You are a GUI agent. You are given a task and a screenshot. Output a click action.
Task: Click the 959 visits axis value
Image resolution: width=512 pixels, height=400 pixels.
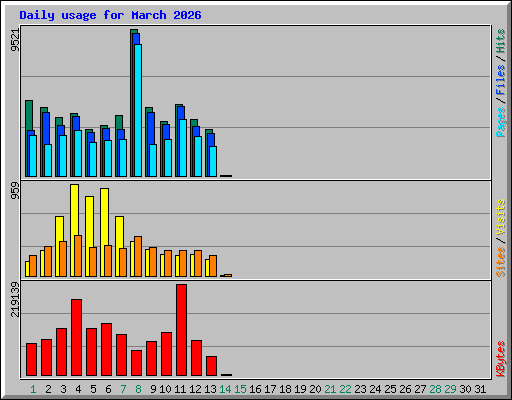[x=15, y=191]
